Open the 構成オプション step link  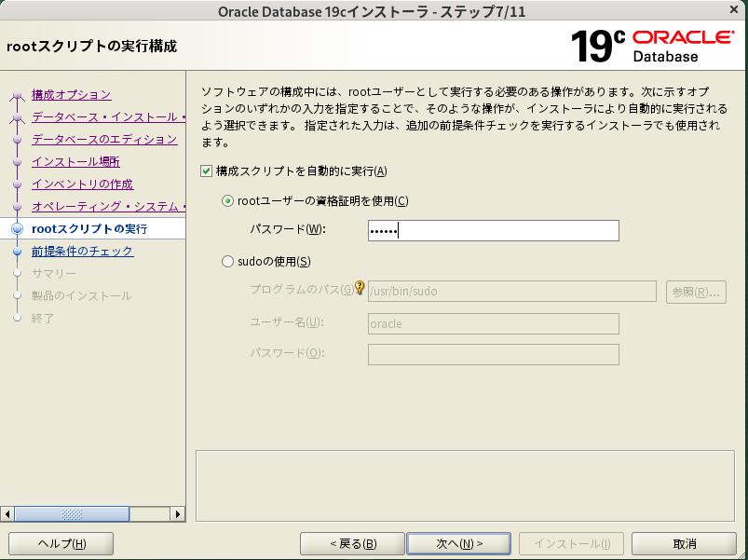[70, 94]
